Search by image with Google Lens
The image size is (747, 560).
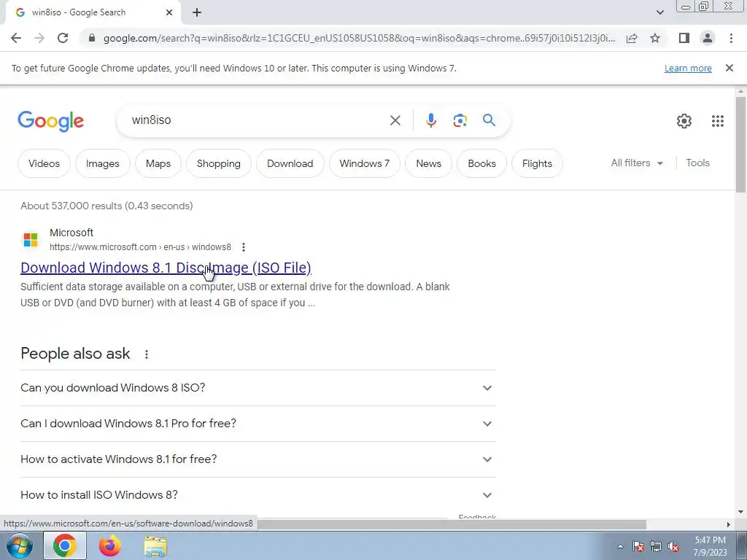point(460,120)
